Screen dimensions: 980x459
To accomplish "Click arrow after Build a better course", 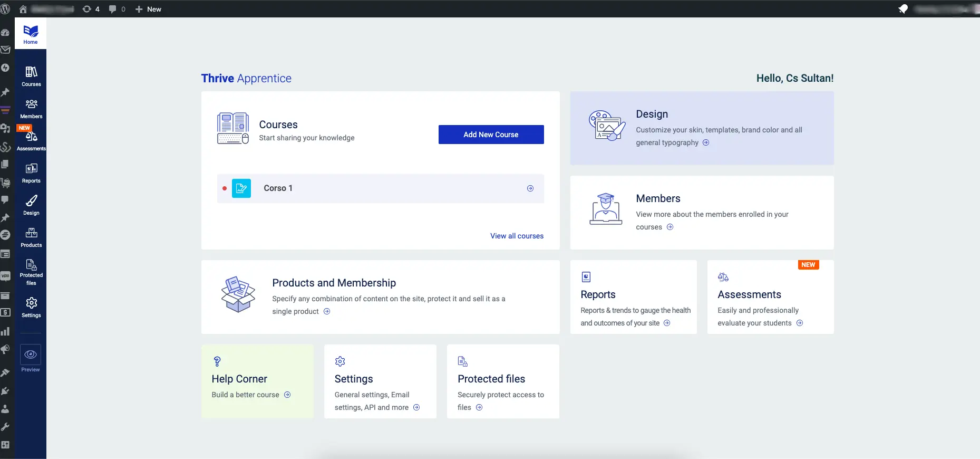I will click(287, 395).
